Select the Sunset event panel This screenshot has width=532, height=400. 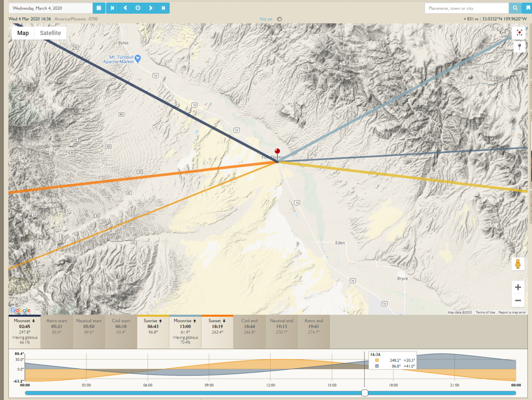tap(217, 331)
